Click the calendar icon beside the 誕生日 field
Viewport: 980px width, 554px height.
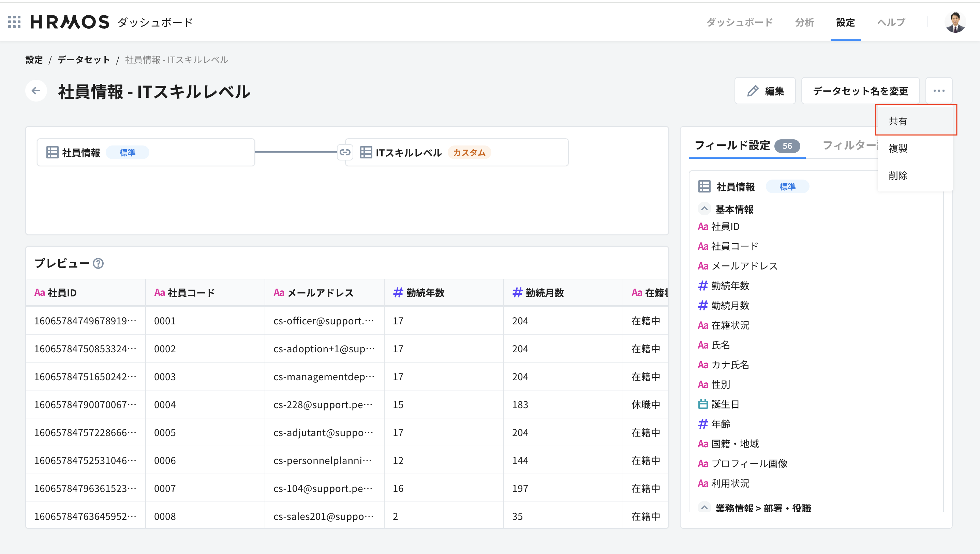coord(703,404)
